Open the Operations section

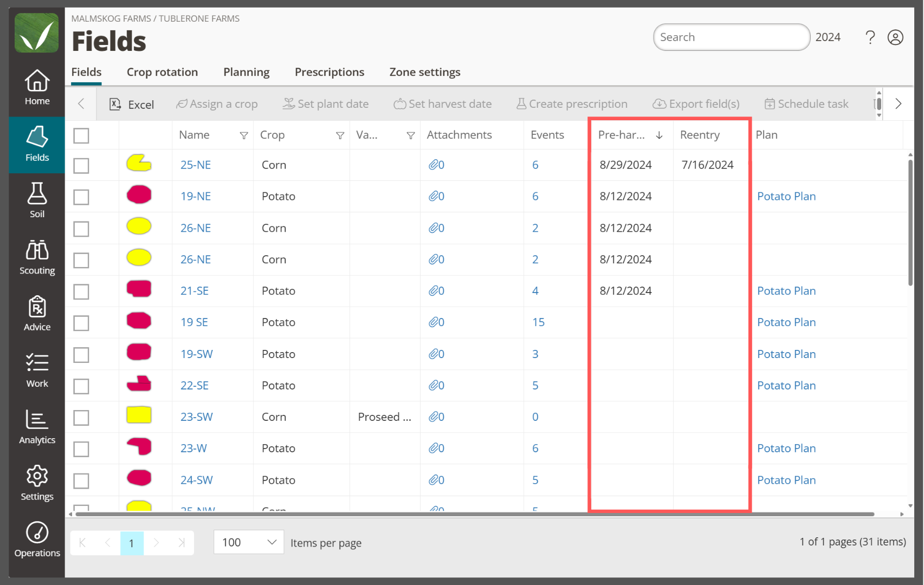pyautogui.click(x=37, y=539)
